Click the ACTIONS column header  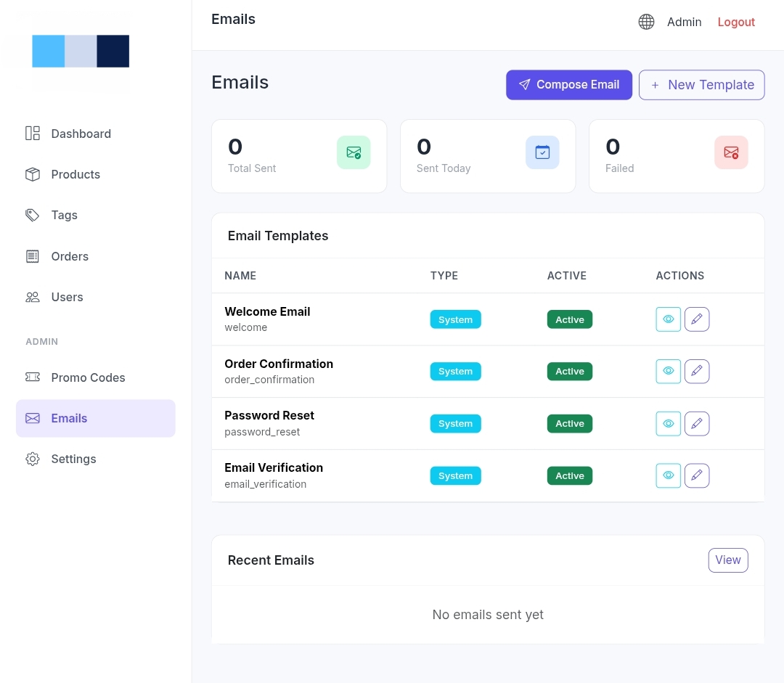point(680,276)
